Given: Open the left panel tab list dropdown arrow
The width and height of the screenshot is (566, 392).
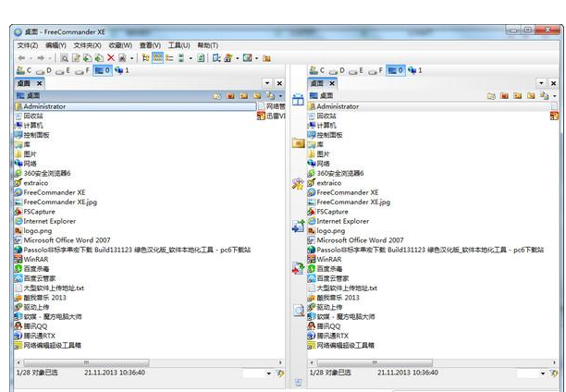Looking at the screenshot, I should coord(267,83).
